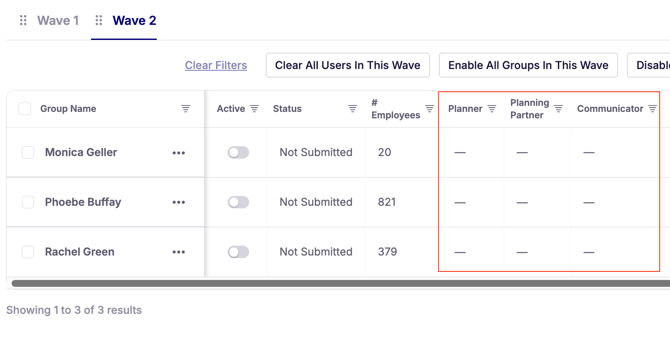Click Not Submitted status for Monica Geller
Screen dimensions: 670x361
[x=316, y=153]
